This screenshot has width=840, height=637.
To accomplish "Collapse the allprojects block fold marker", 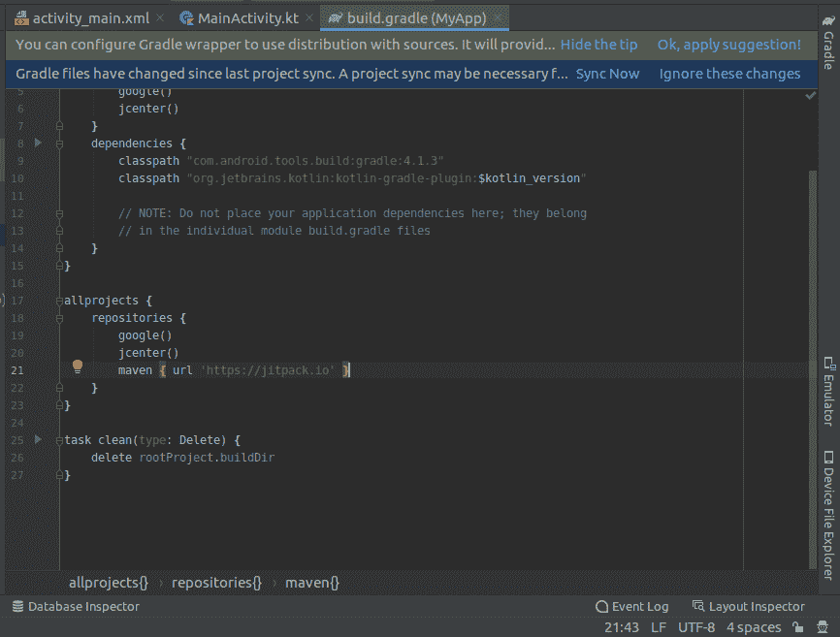I will 59,301.
